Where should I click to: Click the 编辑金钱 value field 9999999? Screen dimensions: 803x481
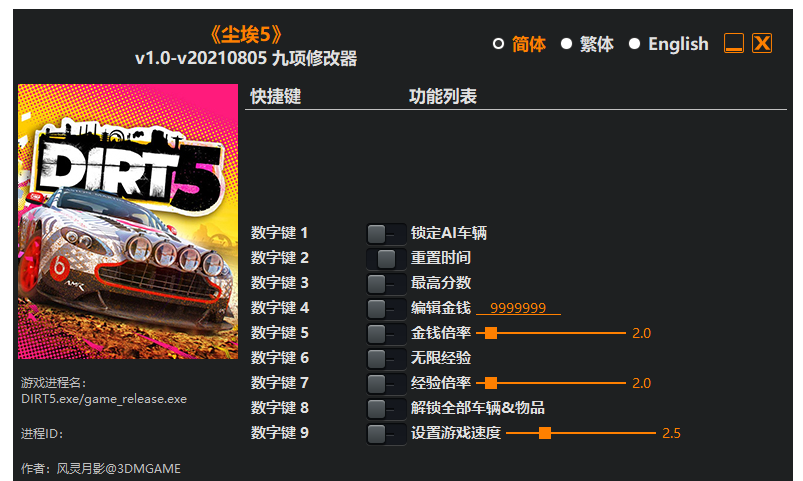(x=518, y=308)
